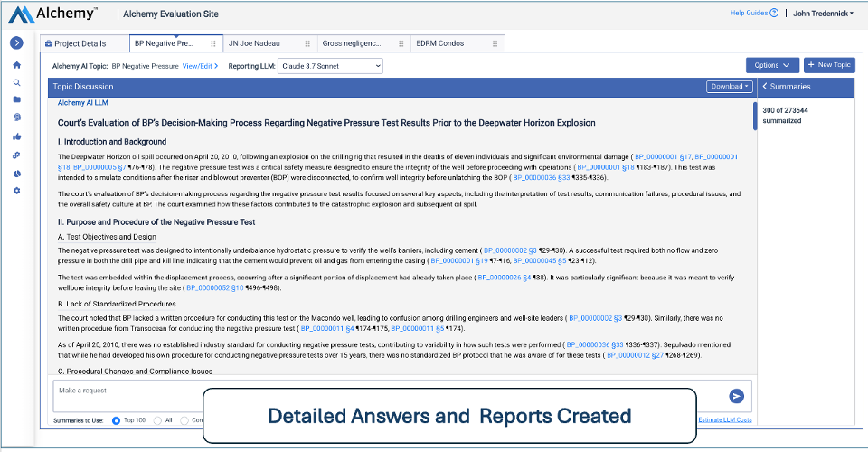Image resolution: width=868 pixels, height=452 pixels.
Task: Open citation BP_00000045 §5
Action: tap(540, 260)
